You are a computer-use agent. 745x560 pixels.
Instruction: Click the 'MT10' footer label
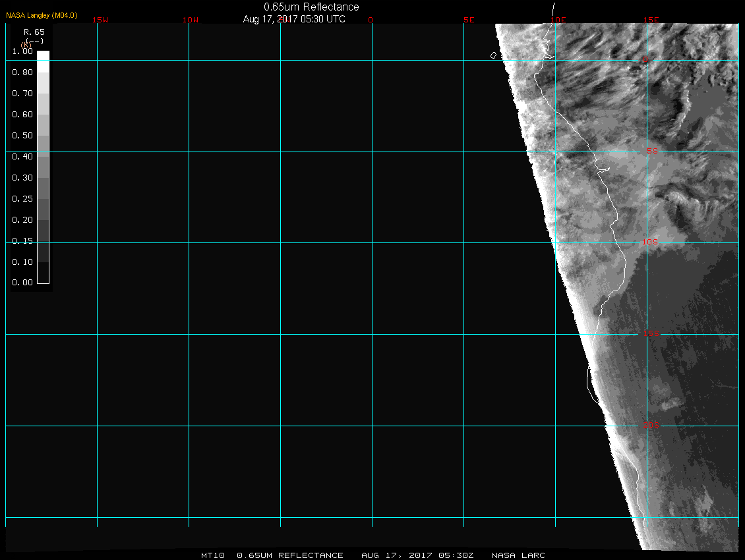click(213, 555)
